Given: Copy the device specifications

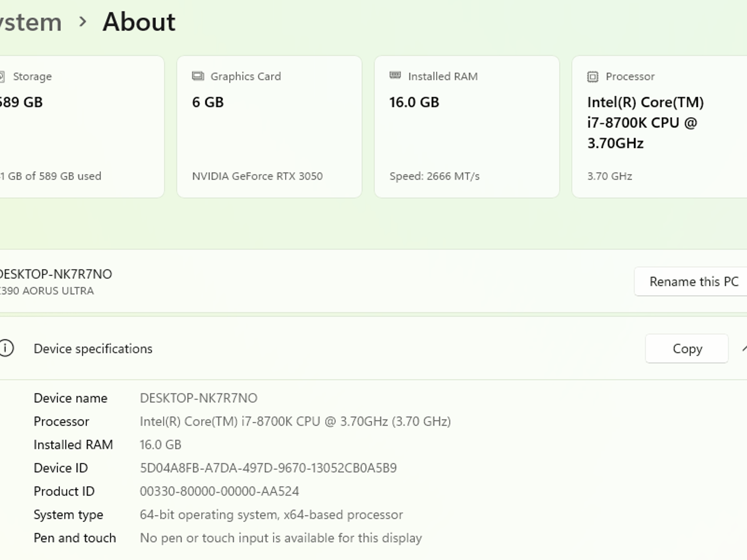Looking at the screenshot, I should point(687,349).
